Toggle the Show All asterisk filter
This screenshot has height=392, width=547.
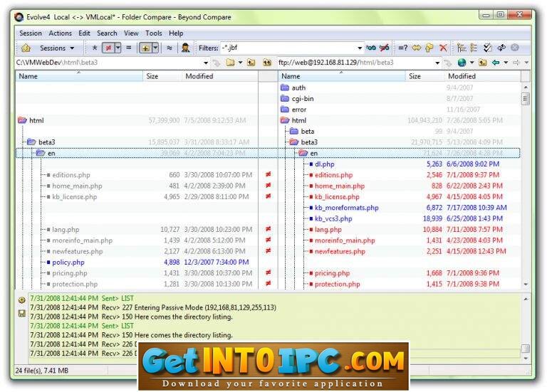[95, 48]
